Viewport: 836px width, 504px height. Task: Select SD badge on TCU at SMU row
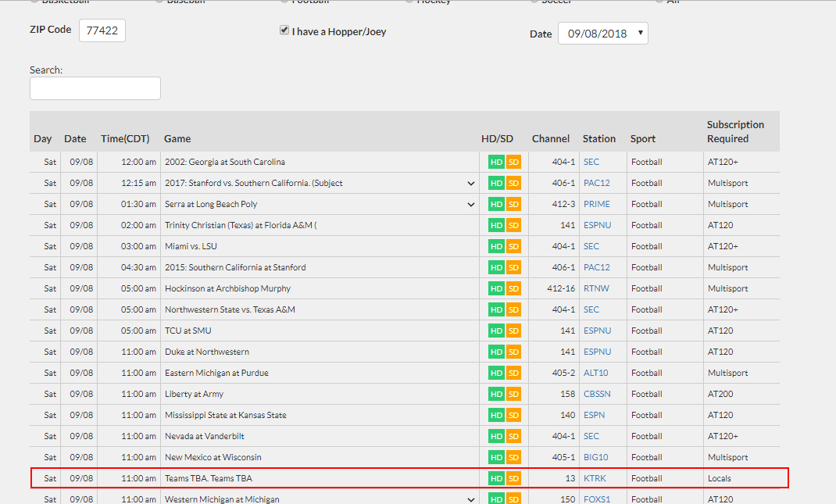(x=513, y=331)
